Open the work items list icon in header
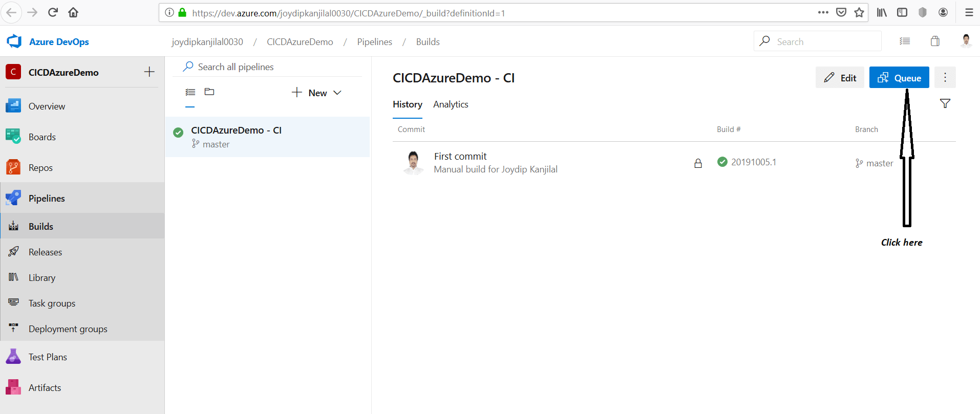980x414 pixels. [905, 41]
